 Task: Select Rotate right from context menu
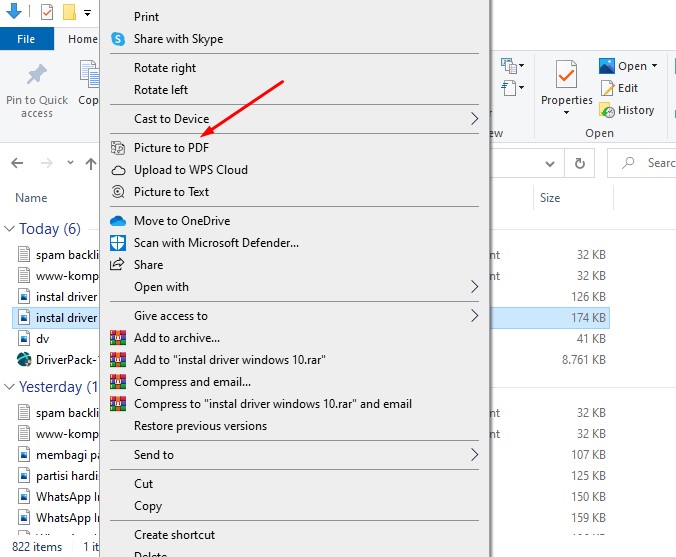165,68
